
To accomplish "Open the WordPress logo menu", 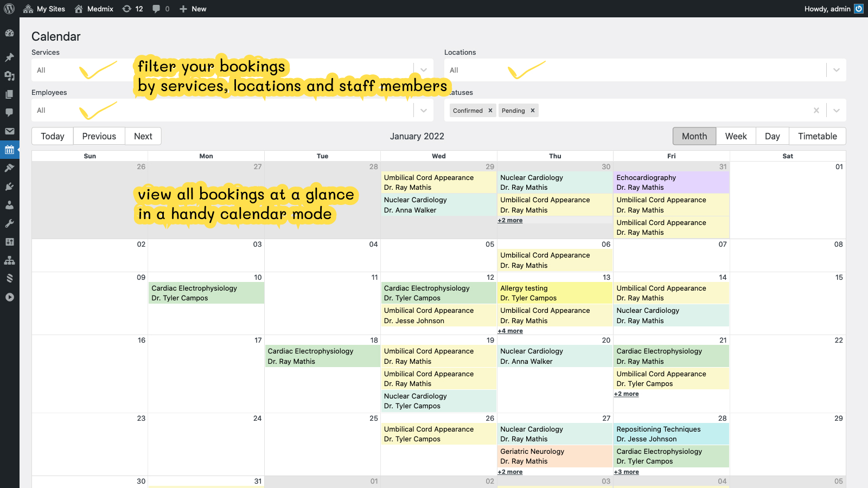I will [9, 9].
